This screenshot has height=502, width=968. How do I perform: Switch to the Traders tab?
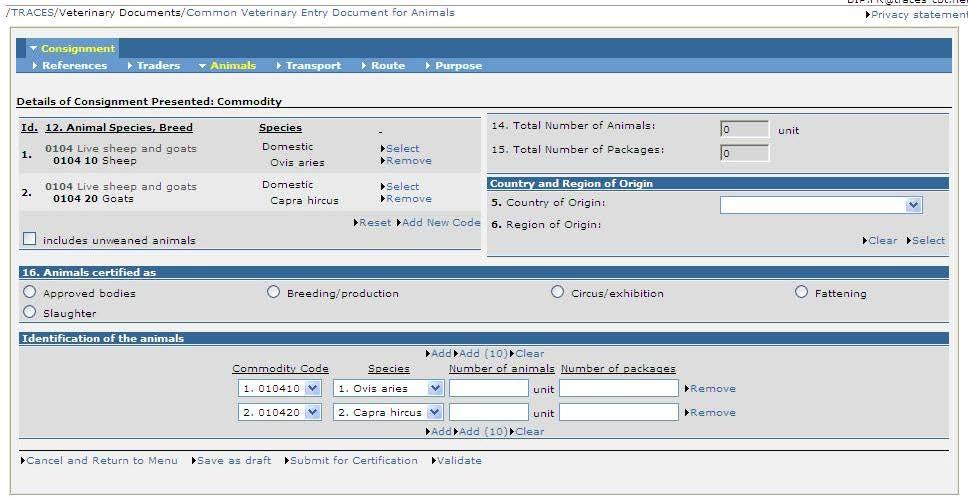pos(158,65)
